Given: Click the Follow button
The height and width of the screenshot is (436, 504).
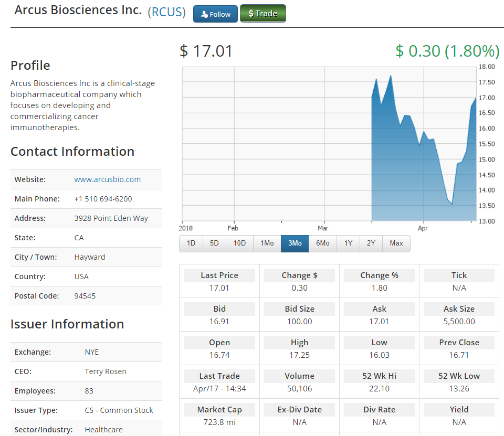Looking at the screenshot, I should tap(215, 14).
